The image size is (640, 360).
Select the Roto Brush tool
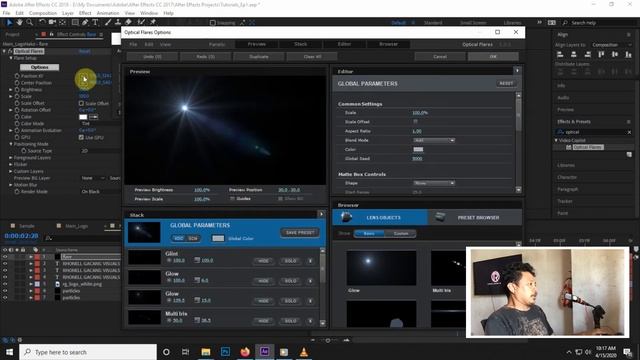(141, 22)
